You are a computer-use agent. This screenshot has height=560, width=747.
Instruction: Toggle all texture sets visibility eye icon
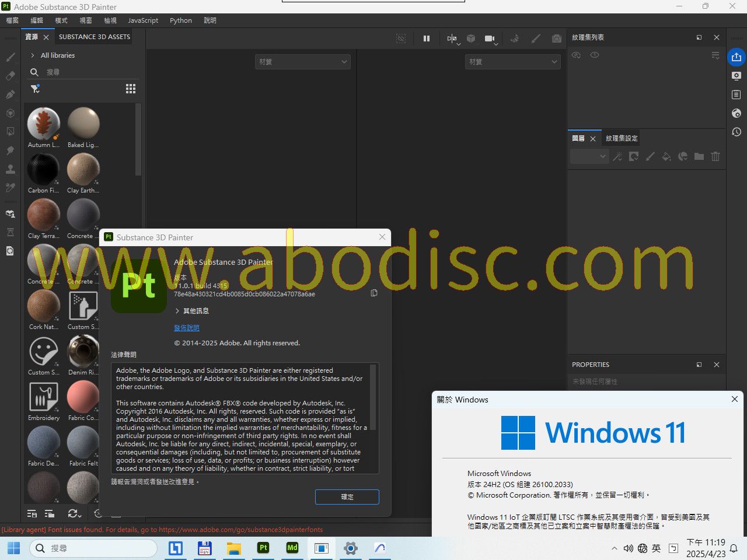577,55
